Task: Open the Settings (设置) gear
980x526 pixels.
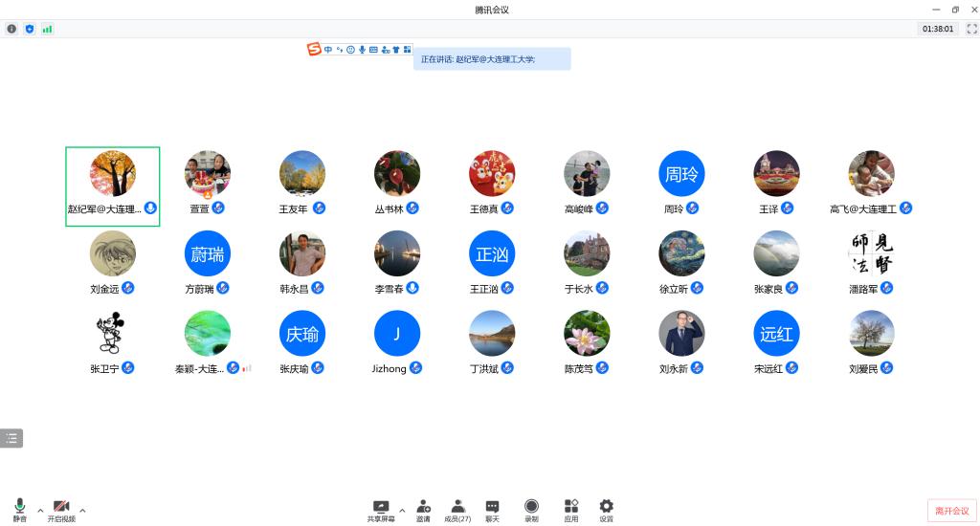Action: [606, 509]
